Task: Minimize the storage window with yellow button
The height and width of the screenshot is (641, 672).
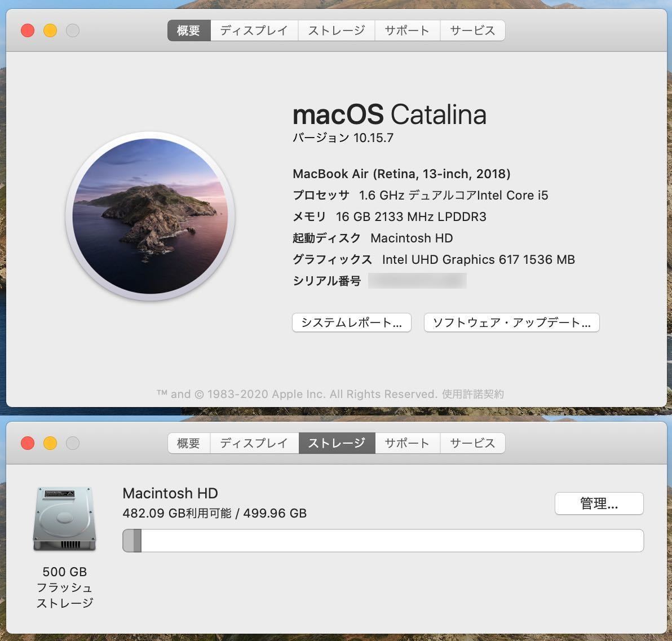Action: coord(50,443)
